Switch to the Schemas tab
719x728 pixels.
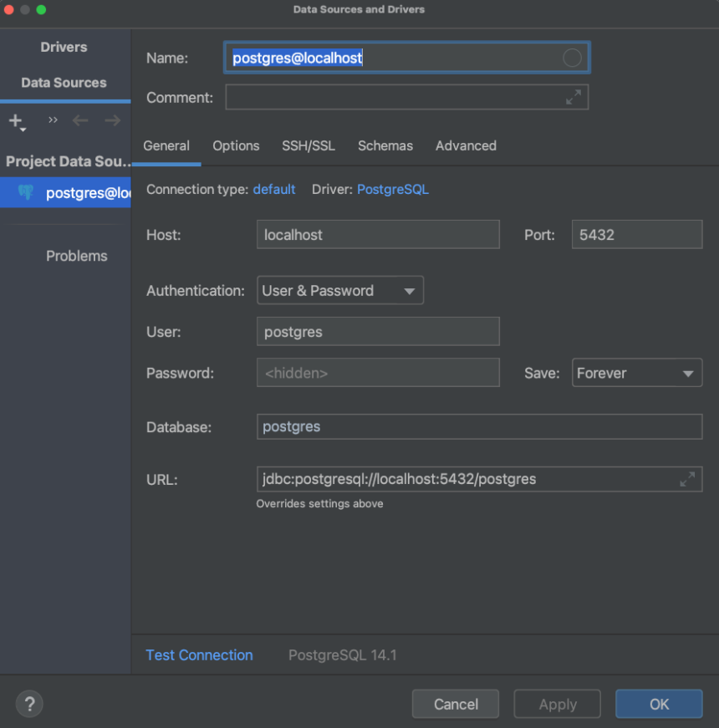[x=385, y=145]
